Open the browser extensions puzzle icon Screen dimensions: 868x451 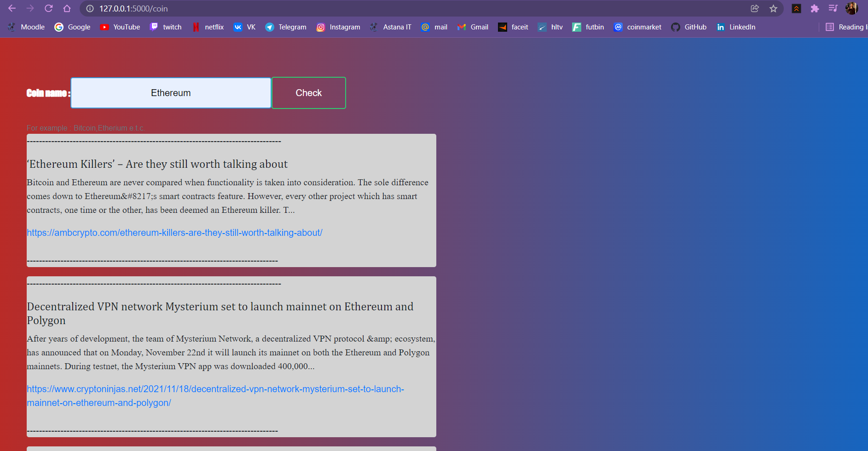click(x=815, y=8)
